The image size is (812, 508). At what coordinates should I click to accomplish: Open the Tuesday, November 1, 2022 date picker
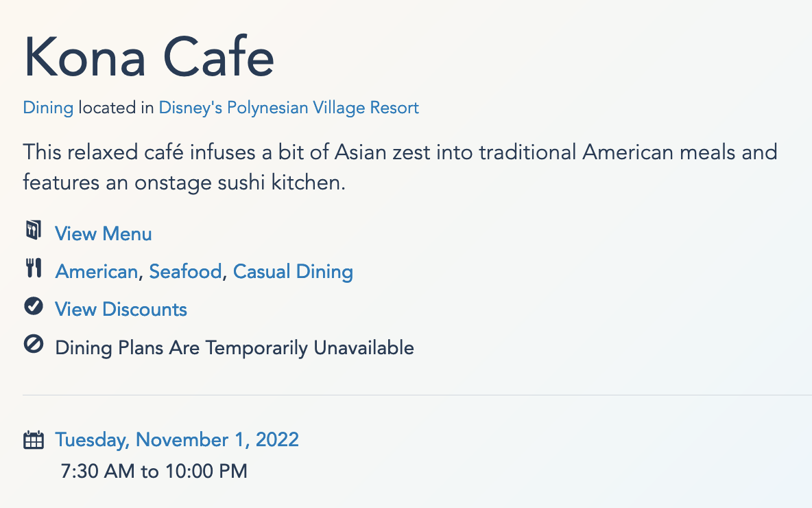click(177, 439)
